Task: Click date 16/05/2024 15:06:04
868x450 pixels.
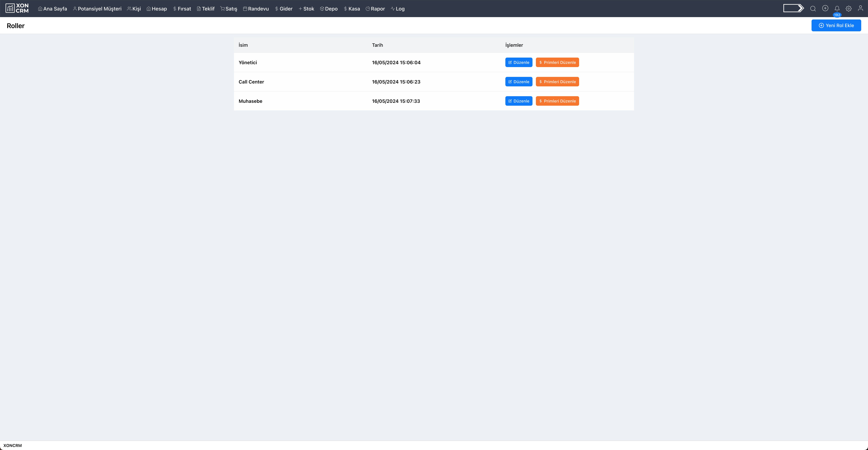Action: 396,63
